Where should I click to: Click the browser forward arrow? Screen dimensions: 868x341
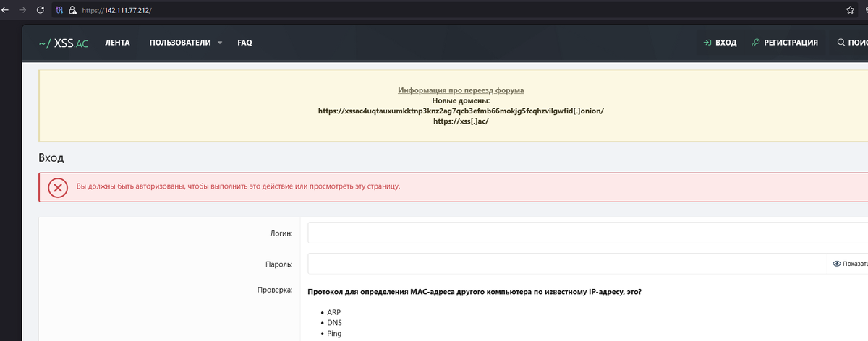(22, 11)
